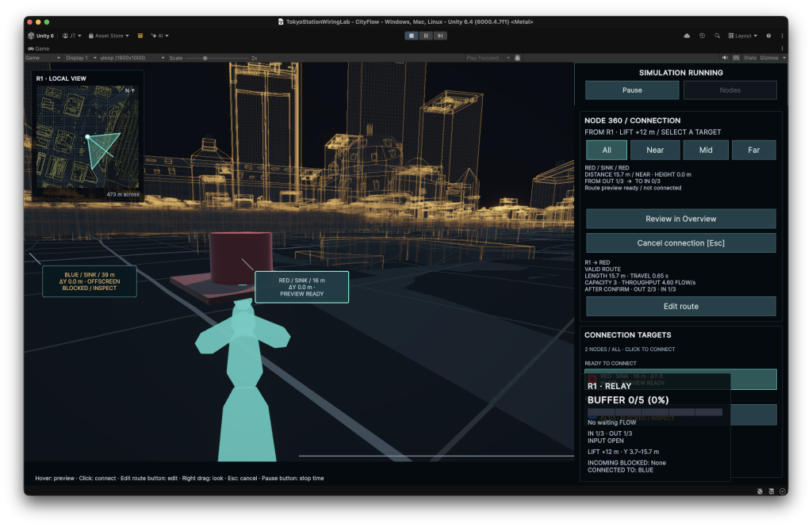Click the Nodes button

click(x=730, y=90)
